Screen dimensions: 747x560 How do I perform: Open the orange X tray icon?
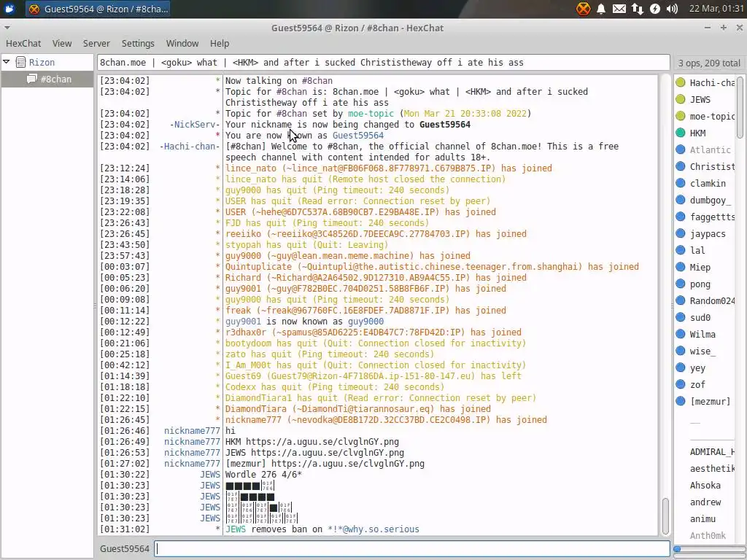coord(583,9)
